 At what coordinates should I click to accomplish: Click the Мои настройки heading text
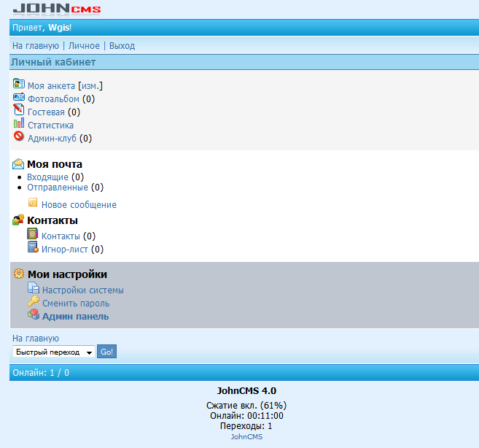(x=68, y=274)
